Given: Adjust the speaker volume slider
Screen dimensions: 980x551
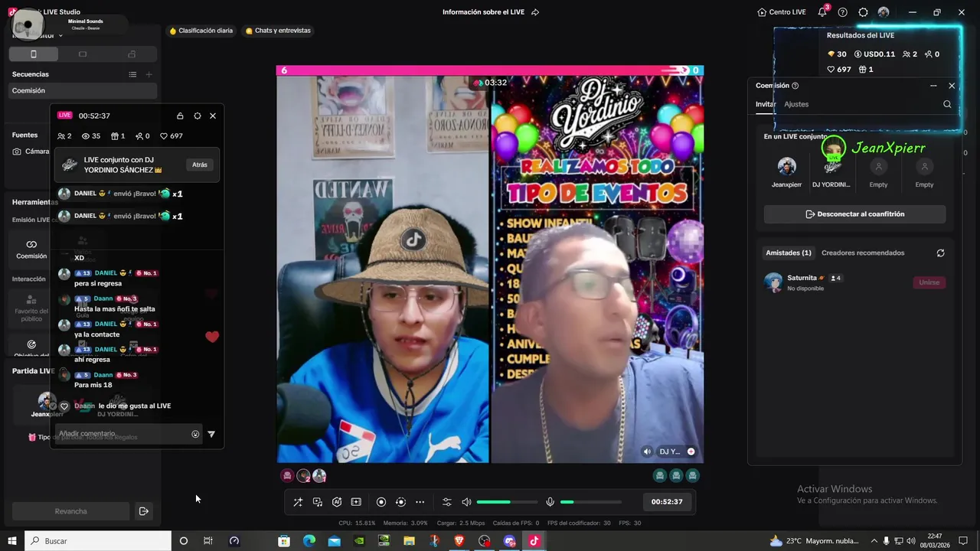Looking at the screenshot, I should pyautogui.click(x=507, y=502).
